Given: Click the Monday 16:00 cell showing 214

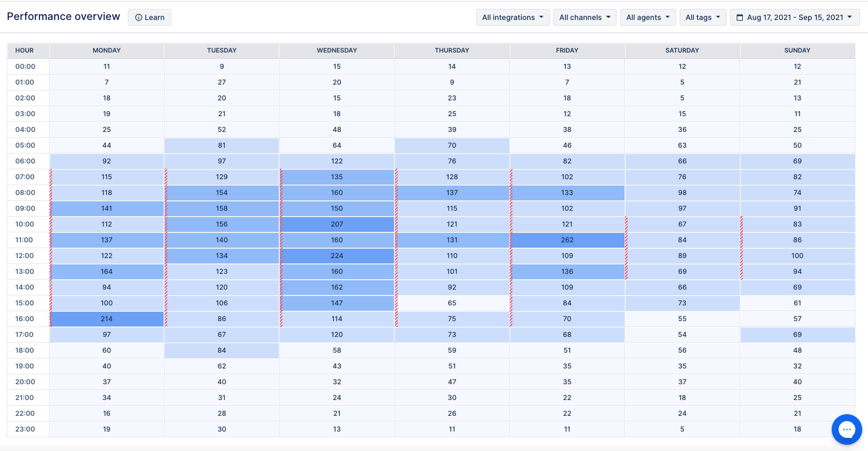Looking at the screenshot, I should pyautogui.click(x=107, y=319).
